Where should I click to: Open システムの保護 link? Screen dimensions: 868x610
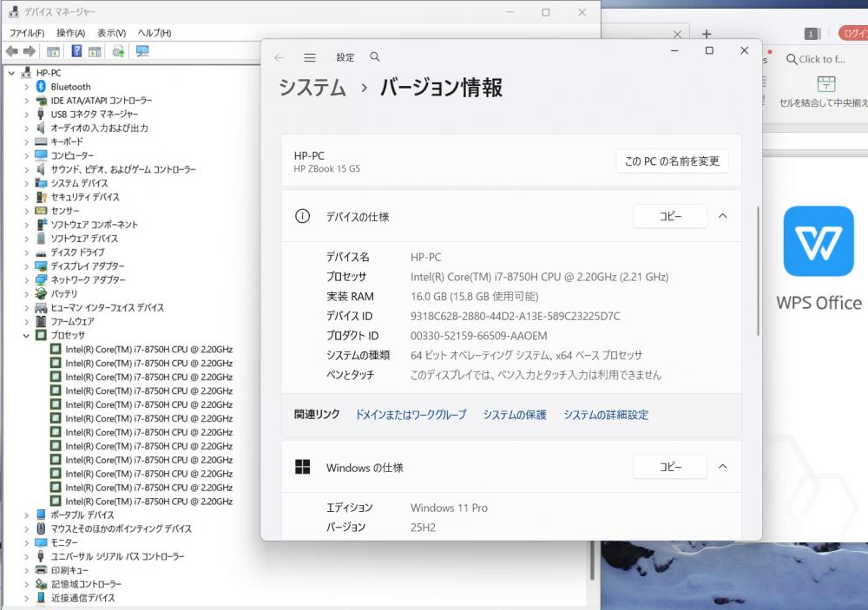(x=514, y=415)
